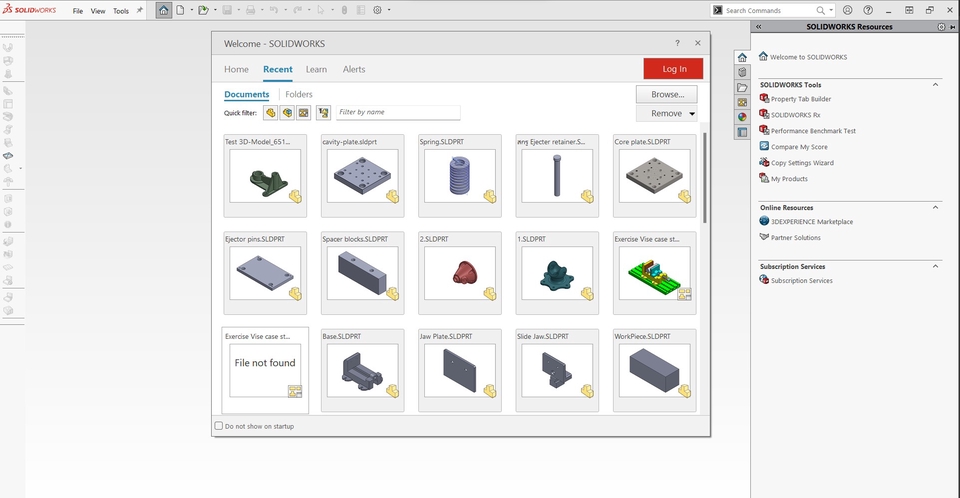Open the Welcome dialog help question mark
Screen dimensions: 960x498
677,43
